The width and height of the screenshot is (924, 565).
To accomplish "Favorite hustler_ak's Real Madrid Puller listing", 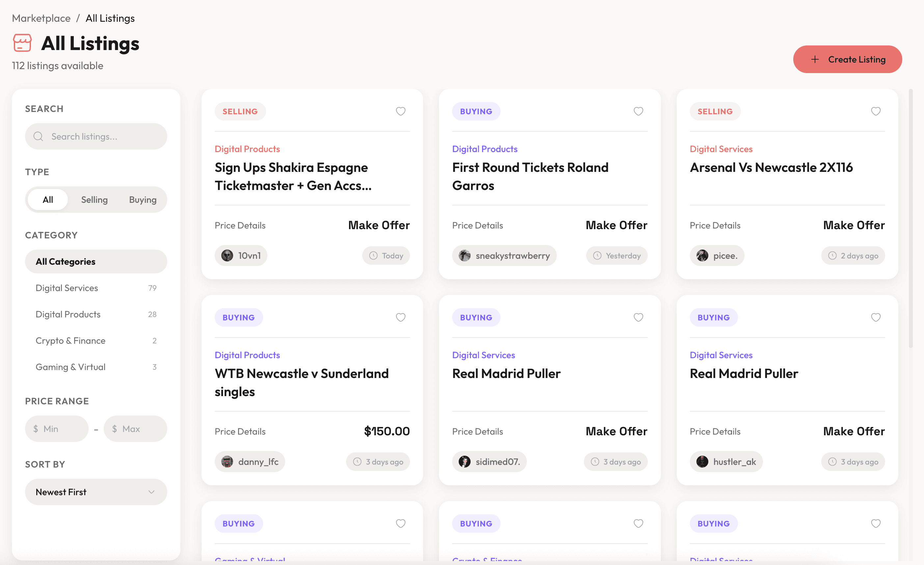I will coord(876,317).
